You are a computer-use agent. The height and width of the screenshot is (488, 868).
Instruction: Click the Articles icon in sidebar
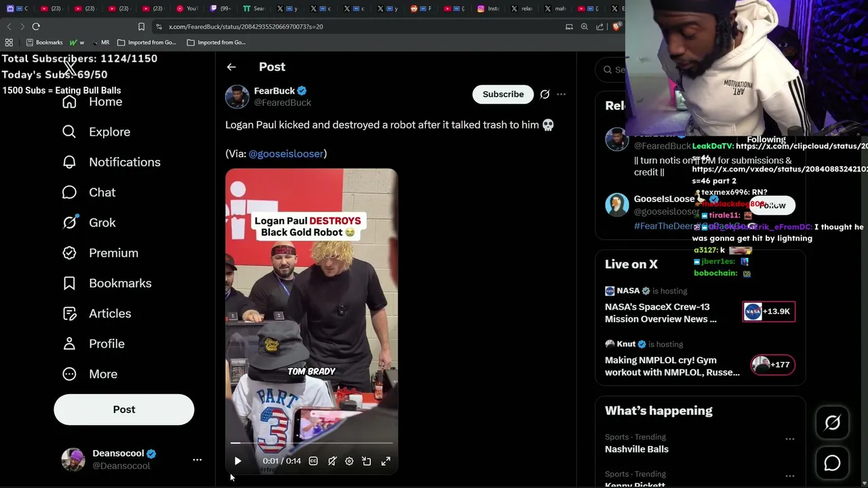click(69, 313)
